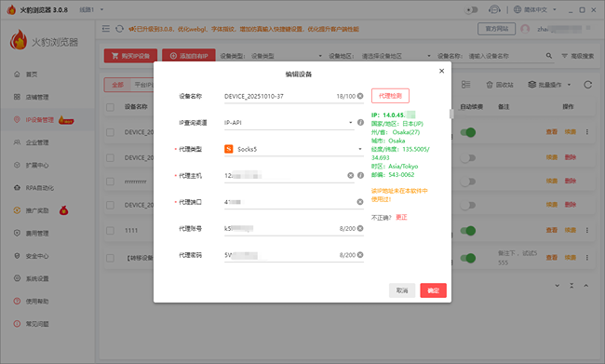Toggle auto-renew switch in 【转移设备 row
The image size is (605, 364).
tap(467, 258)
